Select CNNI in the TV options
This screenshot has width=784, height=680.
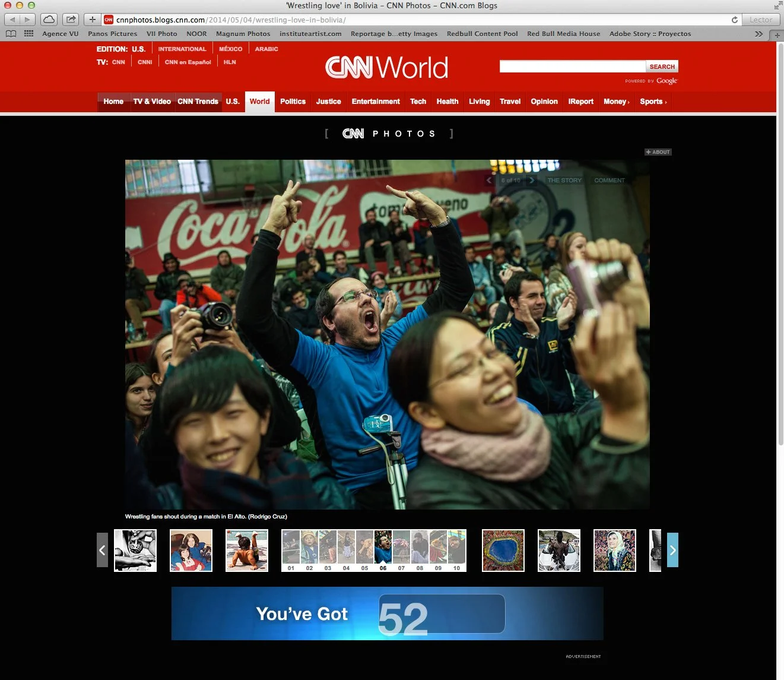tap(144, 62)
